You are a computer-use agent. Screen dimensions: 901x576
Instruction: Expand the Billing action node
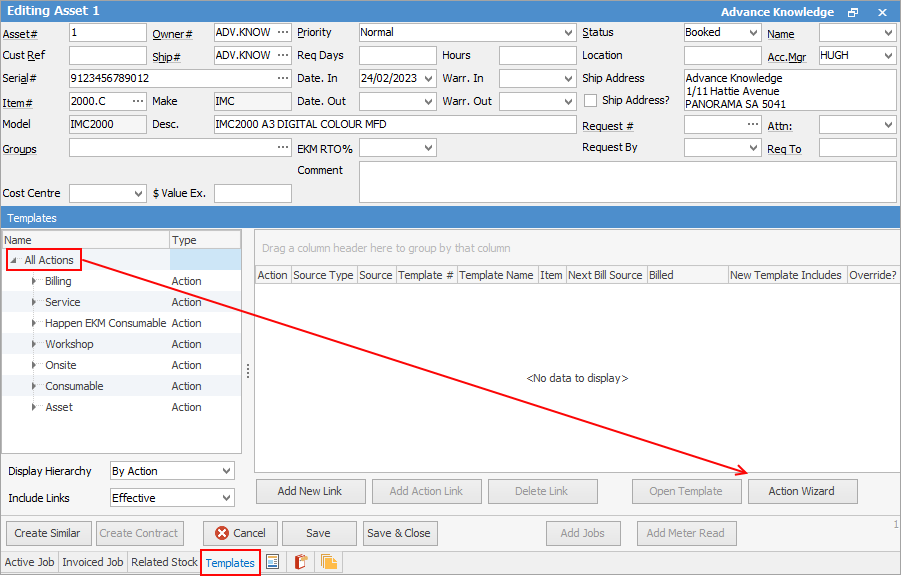click(35, 282)
